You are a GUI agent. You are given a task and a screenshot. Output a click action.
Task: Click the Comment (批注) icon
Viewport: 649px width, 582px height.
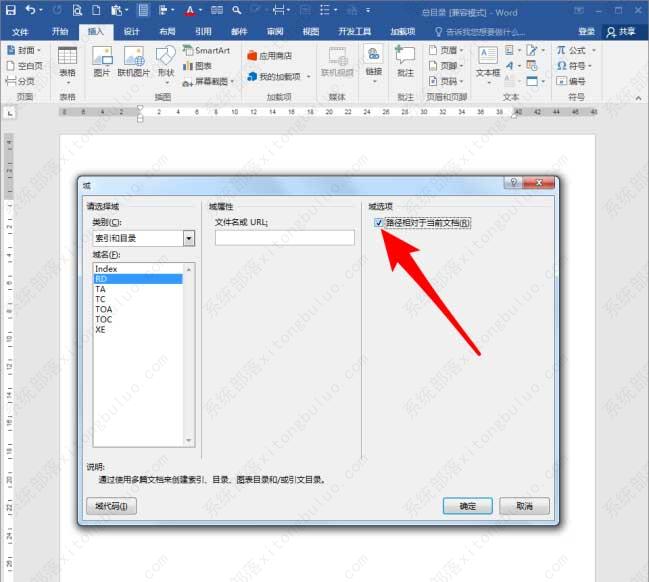click(x=405, y=60)
